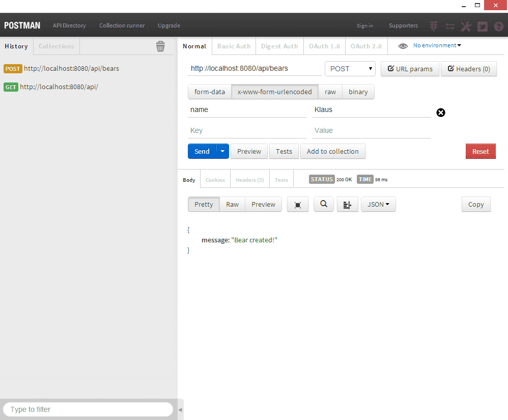Click the Twitter icon in the header
Image resolution: width=508 pixels, height=420 pixels.
(483, 25)
